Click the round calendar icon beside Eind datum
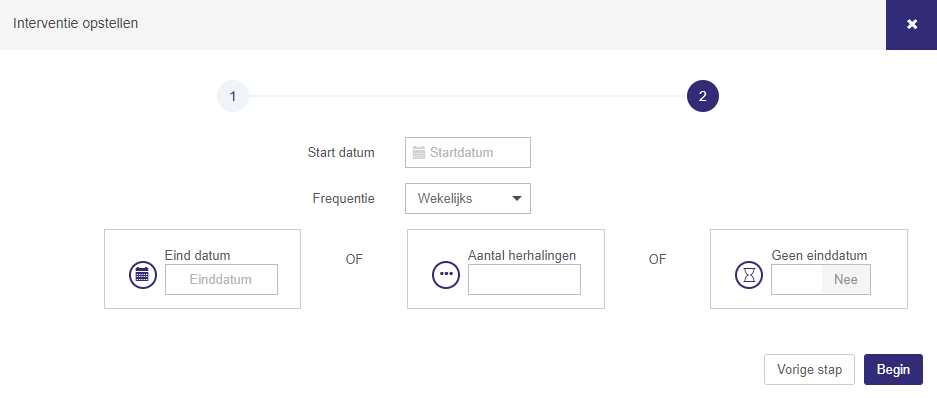Image resolution: width=937 pixels, height=398 pixels. [x=143, y=275]
